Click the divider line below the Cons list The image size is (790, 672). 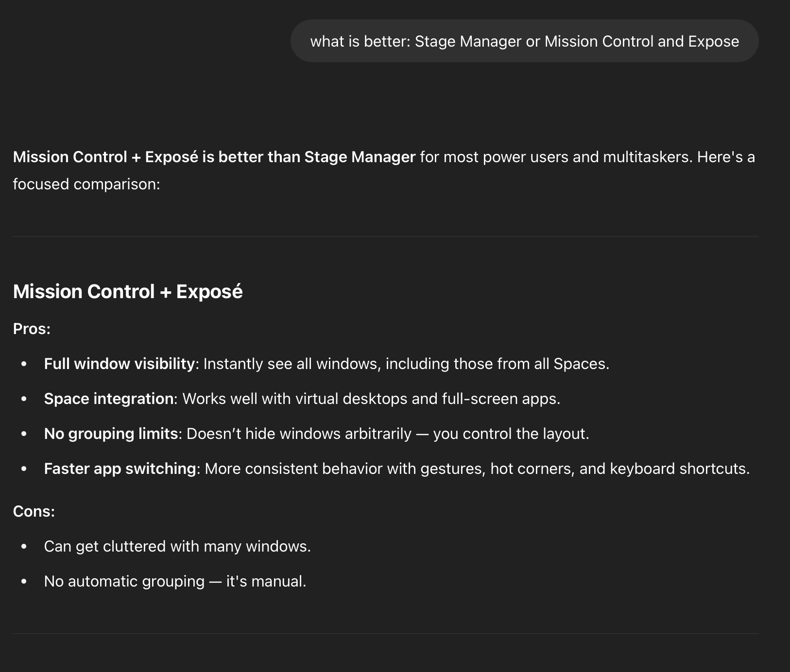pyautogui.click(x=386, y=634)
